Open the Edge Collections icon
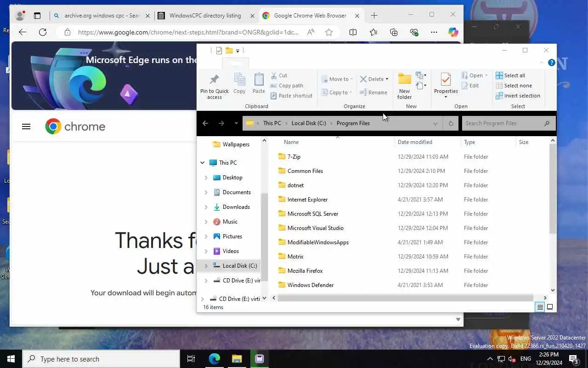This screenshot has height=368, width=588. point(394,32)
